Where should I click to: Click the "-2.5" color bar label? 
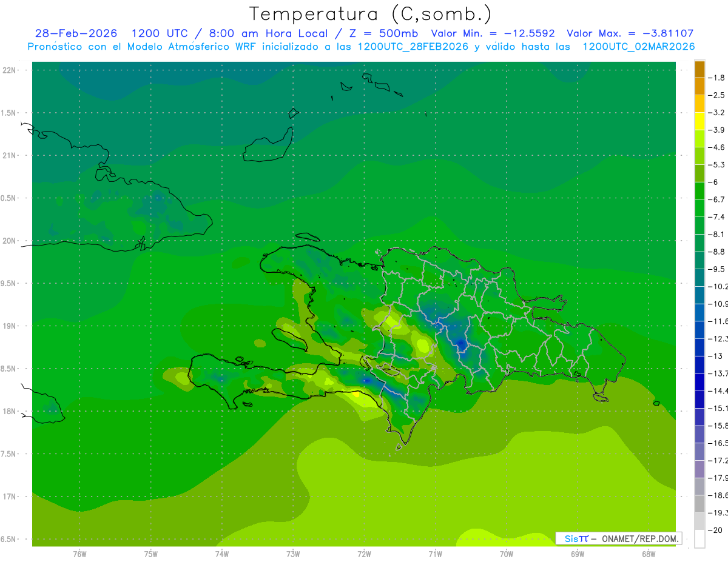pyautogui.click(x=717, y=95)
